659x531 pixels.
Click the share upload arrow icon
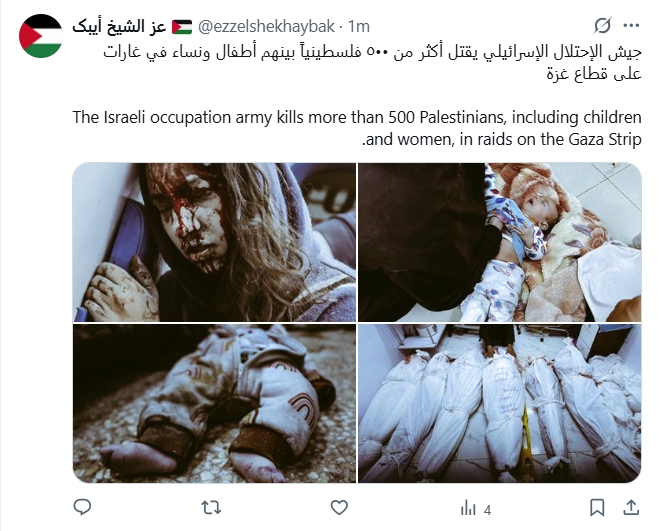(x=631, y=507)
